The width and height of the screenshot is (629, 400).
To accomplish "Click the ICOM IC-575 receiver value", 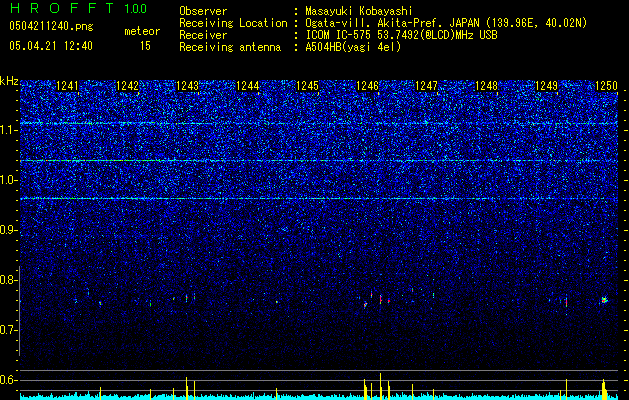I will coord(401,35).
